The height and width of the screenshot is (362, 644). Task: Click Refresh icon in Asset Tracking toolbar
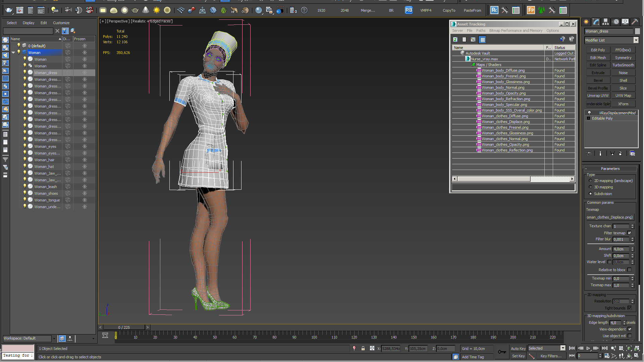click(x=455, y=40)
